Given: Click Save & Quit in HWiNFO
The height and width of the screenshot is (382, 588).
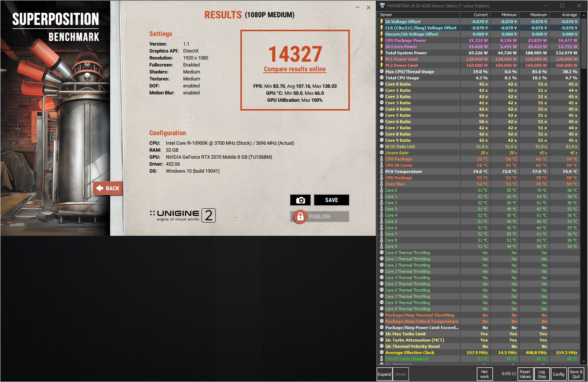Looking at the screenshot, I should tap(576, 374).
